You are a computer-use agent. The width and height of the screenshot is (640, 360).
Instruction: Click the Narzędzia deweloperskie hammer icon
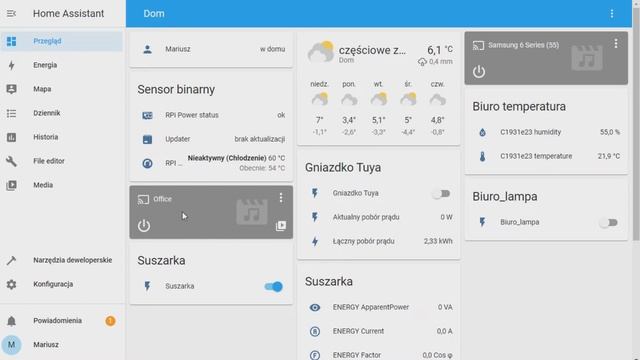point(11,260)
